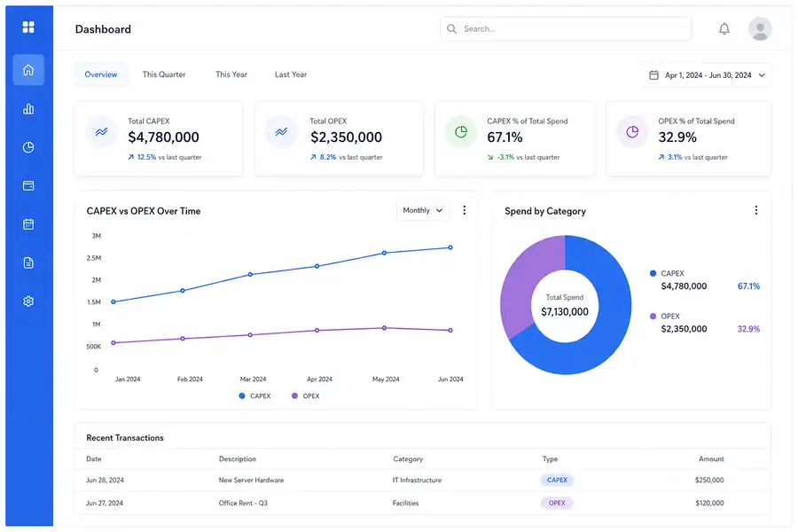The height and width of the screenshot is (532, 798).
Task: Switch to the This Year tab
Action: coord(231,74)
